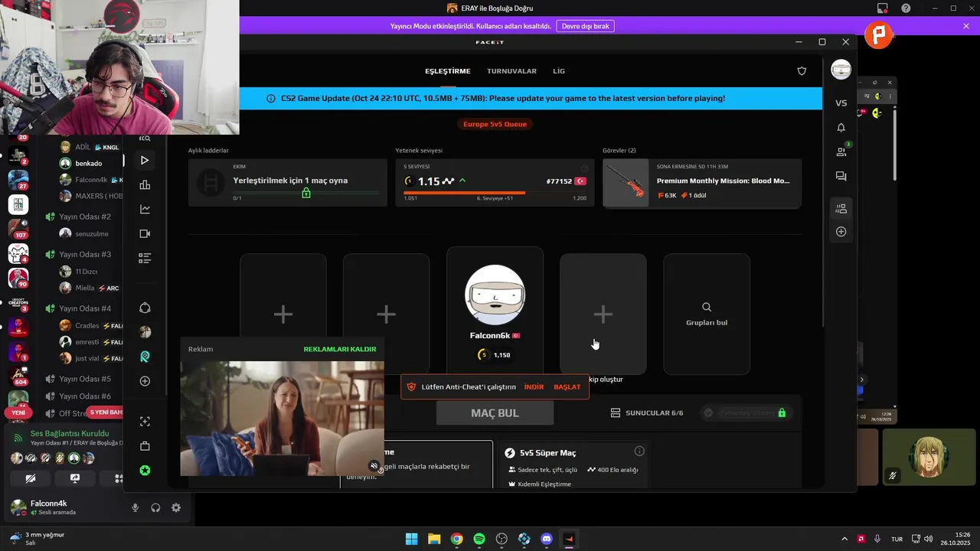This screenshot has height=551, width=980.
Task: Show hidden system tray icons chevron
Action: (844, 539)
